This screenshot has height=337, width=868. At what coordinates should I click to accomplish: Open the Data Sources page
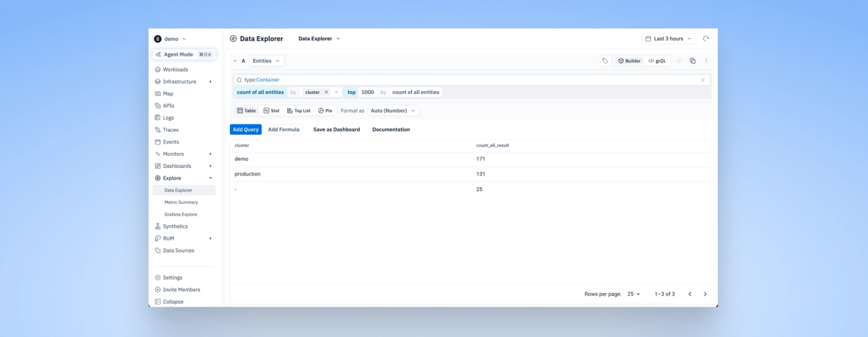click(x=178, y=250)
